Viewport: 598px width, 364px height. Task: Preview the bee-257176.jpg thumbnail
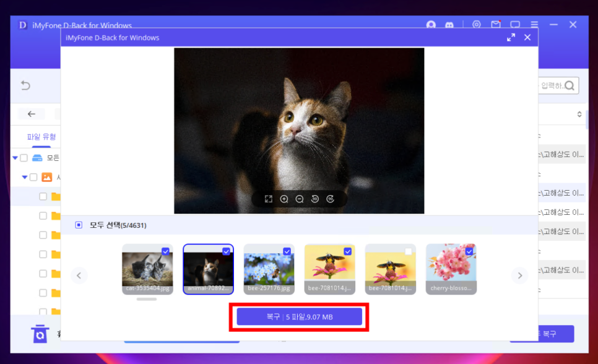click(x=269, y=269)
